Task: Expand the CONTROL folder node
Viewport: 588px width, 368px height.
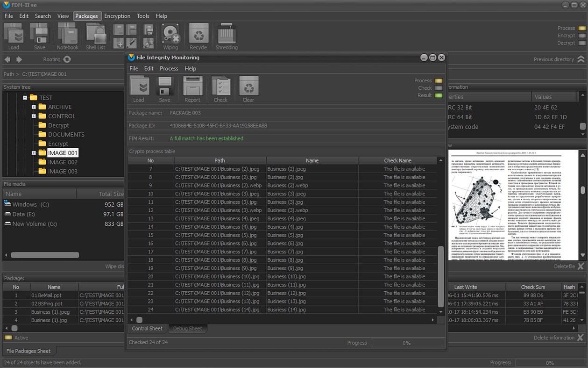Action: pyautogui.click(x=34, y=116)
